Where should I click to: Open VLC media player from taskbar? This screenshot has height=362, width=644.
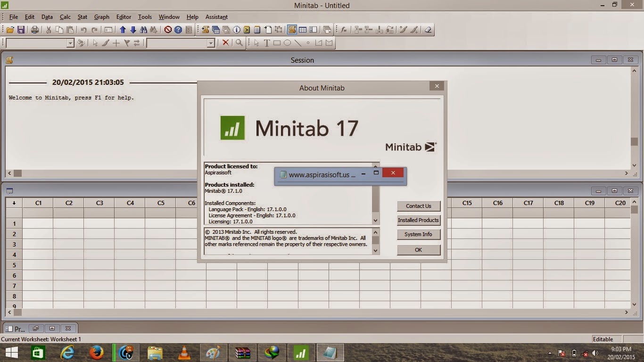(x=184, y=352)
